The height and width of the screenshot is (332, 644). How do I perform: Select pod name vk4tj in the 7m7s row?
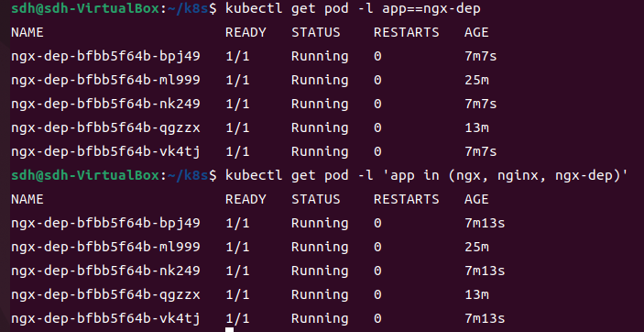coord(105,152)
